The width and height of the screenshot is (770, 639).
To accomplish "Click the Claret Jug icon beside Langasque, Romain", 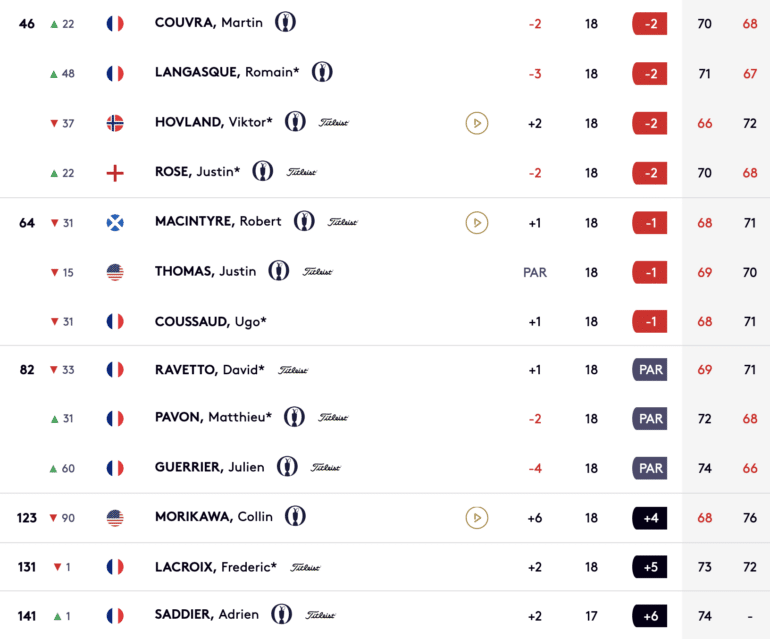I will (322, 72).
